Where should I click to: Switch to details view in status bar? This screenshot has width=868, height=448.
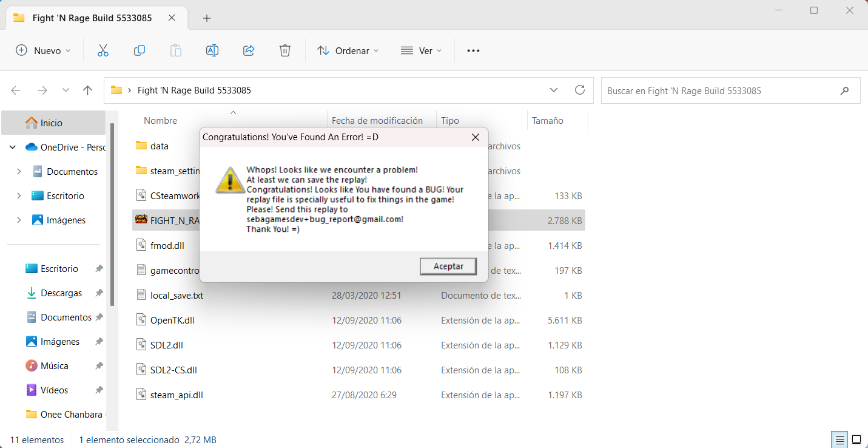(839, 440)
